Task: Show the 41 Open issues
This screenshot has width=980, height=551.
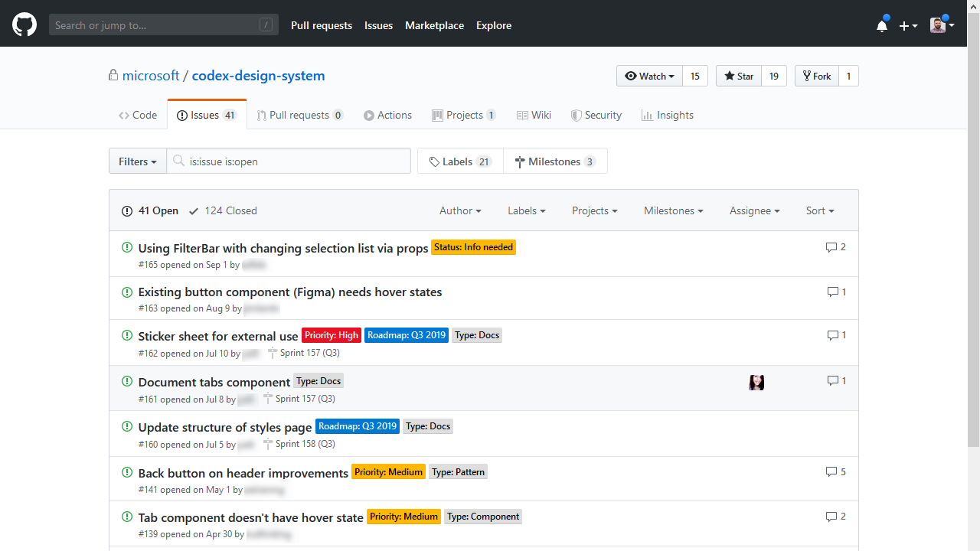Action: point(150,210)
